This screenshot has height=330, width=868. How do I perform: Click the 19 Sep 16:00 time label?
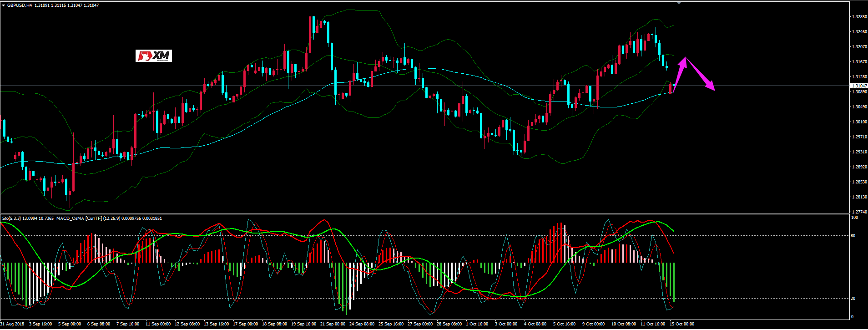click(x=303, y=324)
